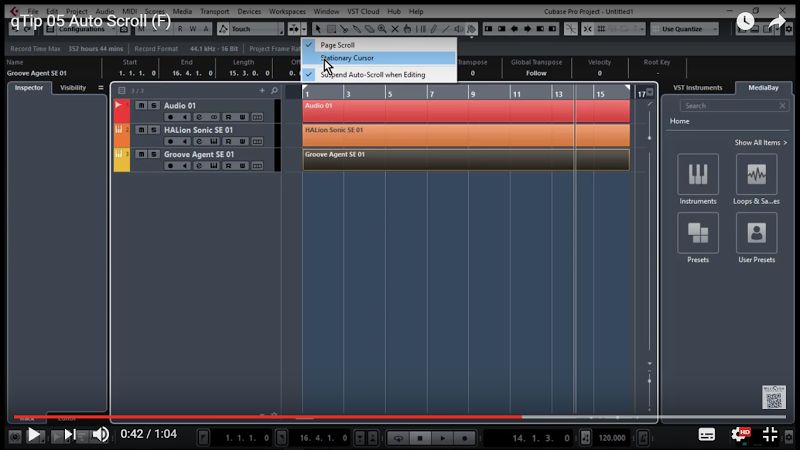
Task: Click the Home link in MediaBay
Action: pos(679,121)
